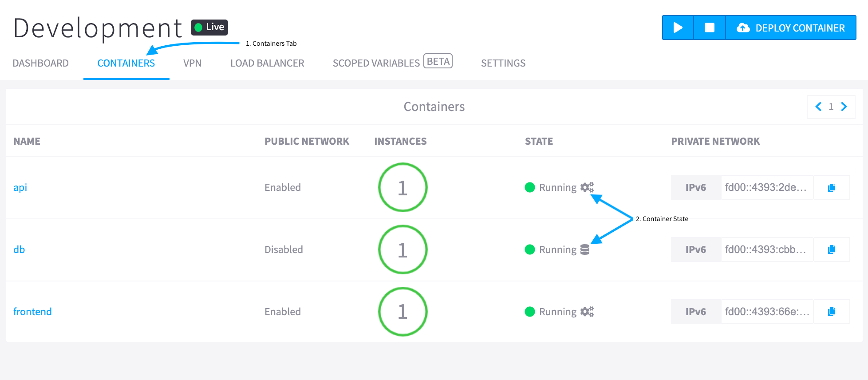Click Enabled public network for frontend
This screenshot has height=380, width=868.
pos(283,312)
